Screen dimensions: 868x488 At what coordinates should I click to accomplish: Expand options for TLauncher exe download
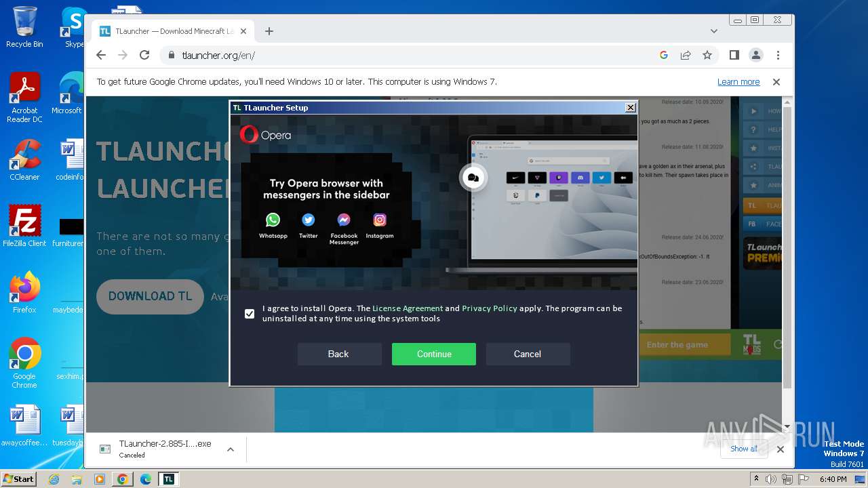pos(231,449)
